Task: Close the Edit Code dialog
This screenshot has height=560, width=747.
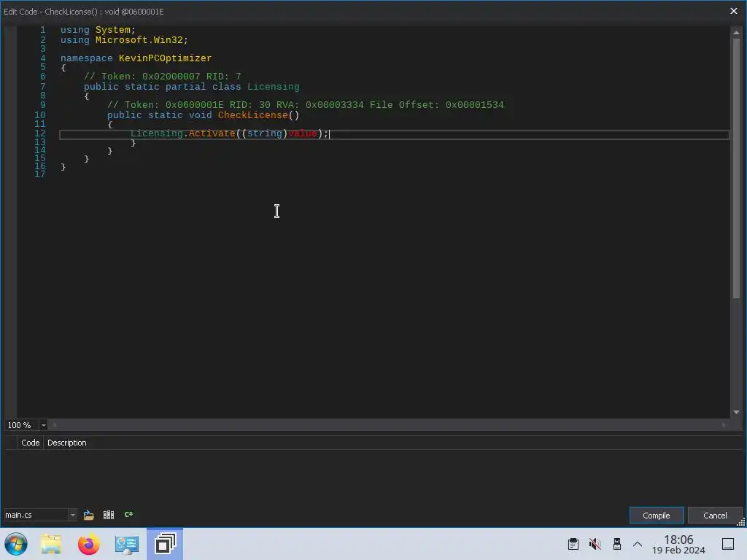Action: click(734, 11)
